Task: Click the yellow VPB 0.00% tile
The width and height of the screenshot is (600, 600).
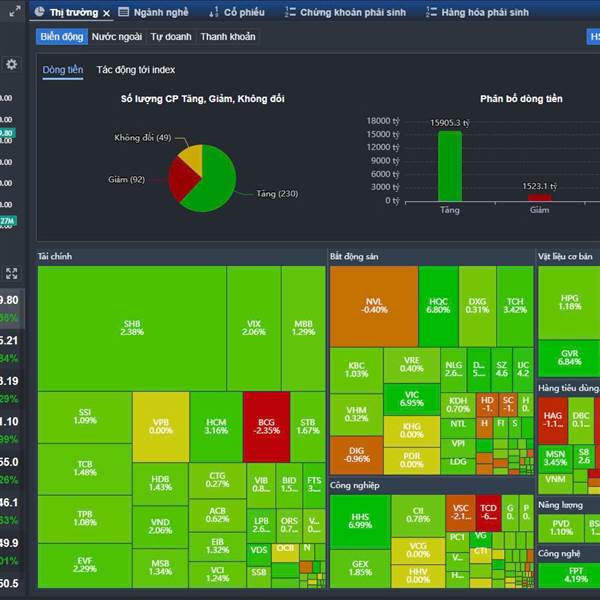Action: click(x=161, y=427)
